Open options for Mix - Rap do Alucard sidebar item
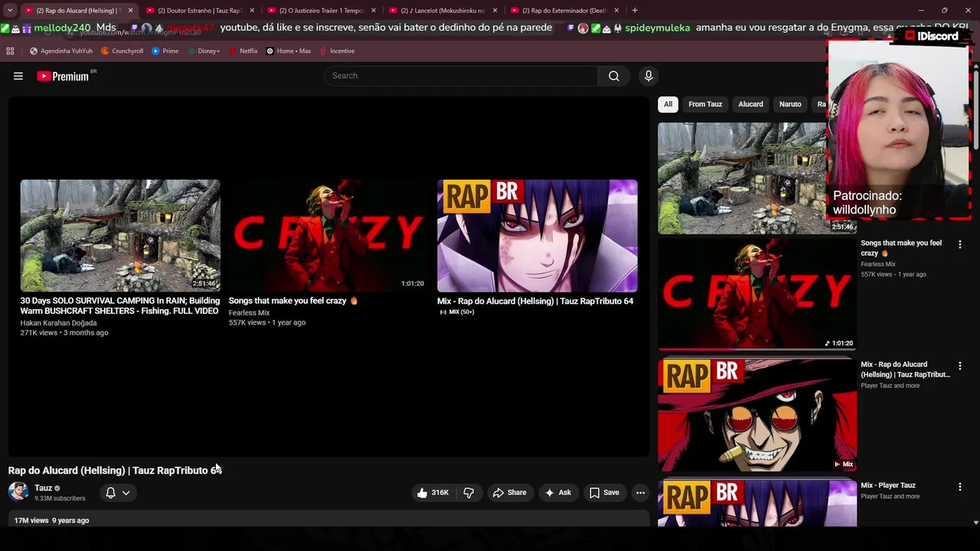 (x=959, y=366)
